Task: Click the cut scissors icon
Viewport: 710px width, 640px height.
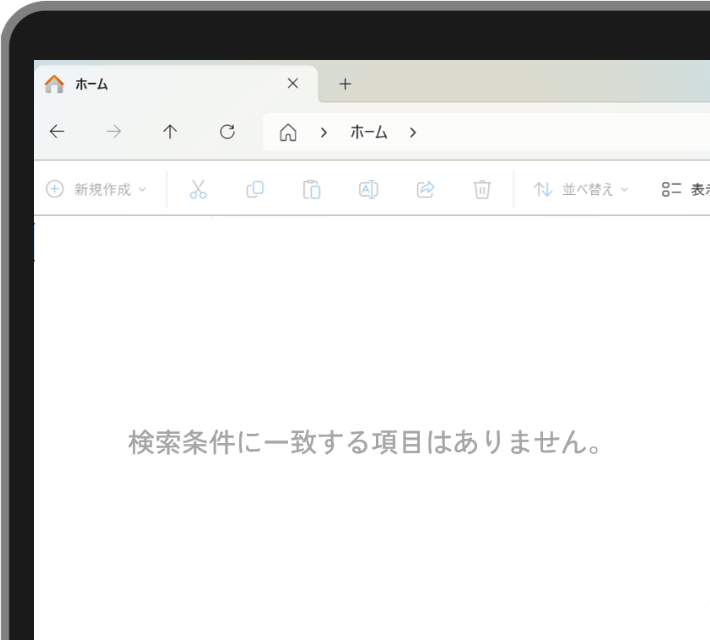Action: pos(198,189)
